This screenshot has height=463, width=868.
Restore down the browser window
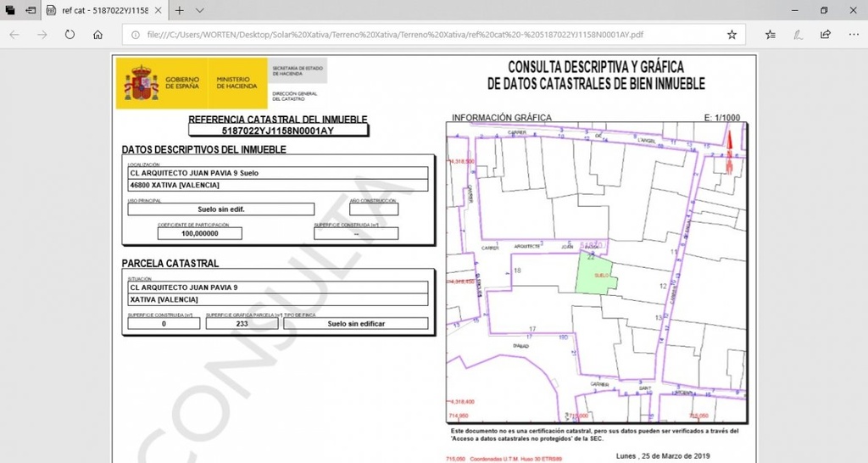click(824, 10)
